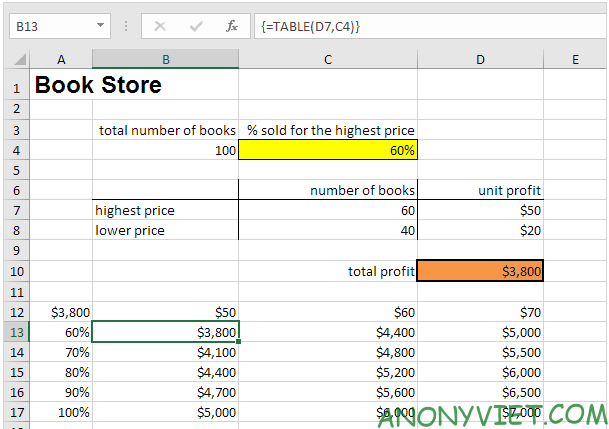Click the yellow 60% cell
This screenshot has width=609, height=429.
(x=328, y=151)
